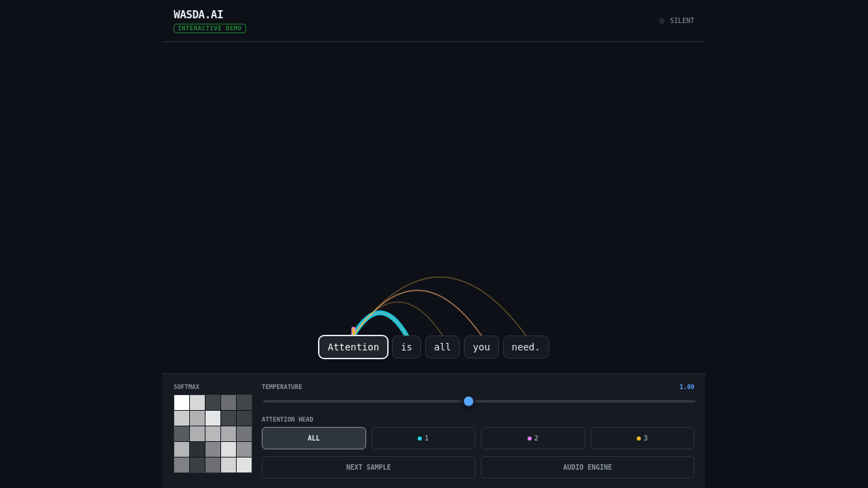Viewport: 868px width, 488px height.
Task: Click the INTERACTIVE DEMO badge
Action: click(x=210, y=28)
